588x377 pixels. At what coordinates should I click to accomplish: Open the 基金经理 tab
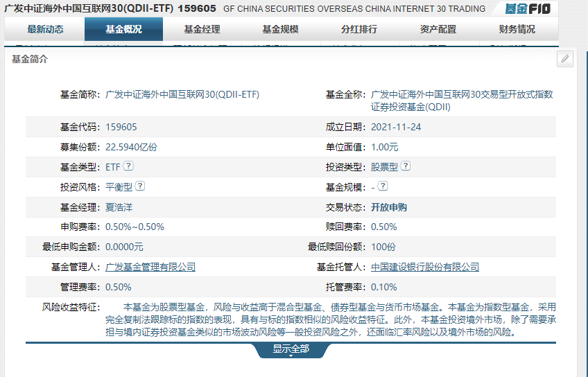click(x=202, y=29)
